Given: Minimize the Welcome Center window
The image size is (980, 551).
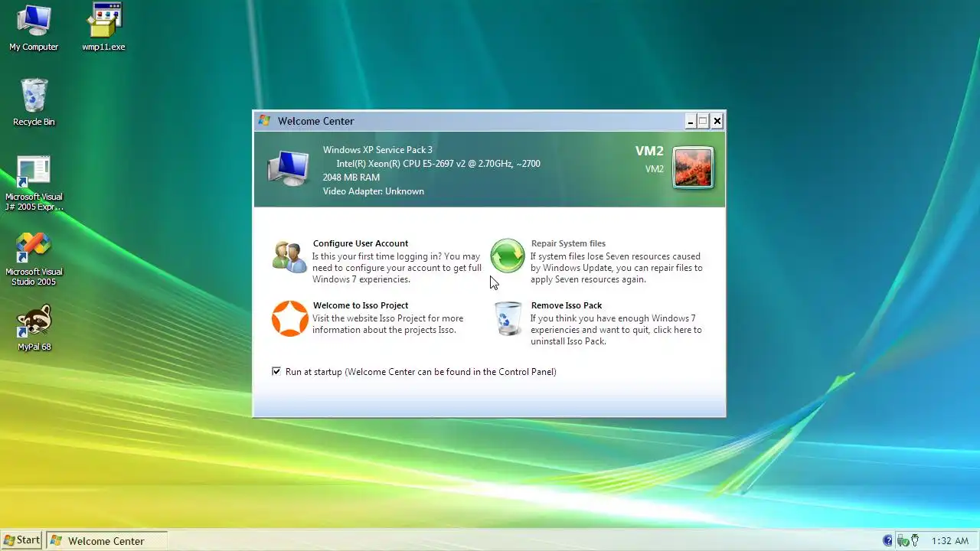Looking at the screenshot, I should coord(690,121).
